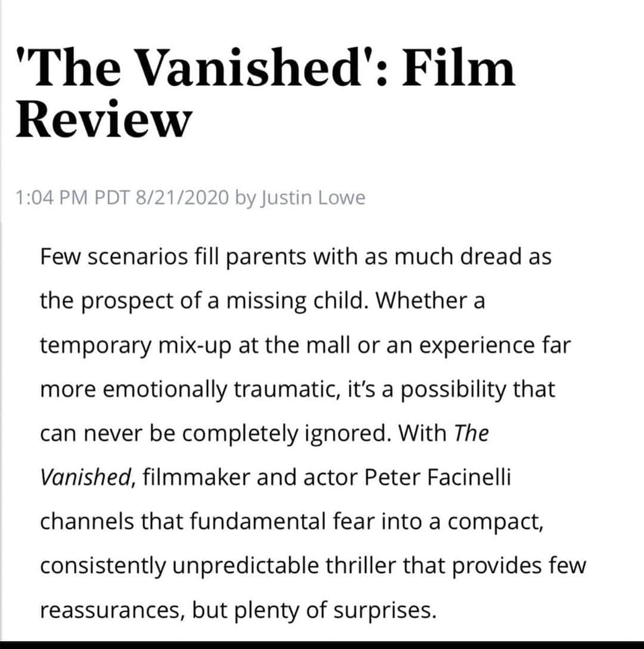The image size is (644, 649).
Task: Click the phrase missing child
Action: (297, 301)
